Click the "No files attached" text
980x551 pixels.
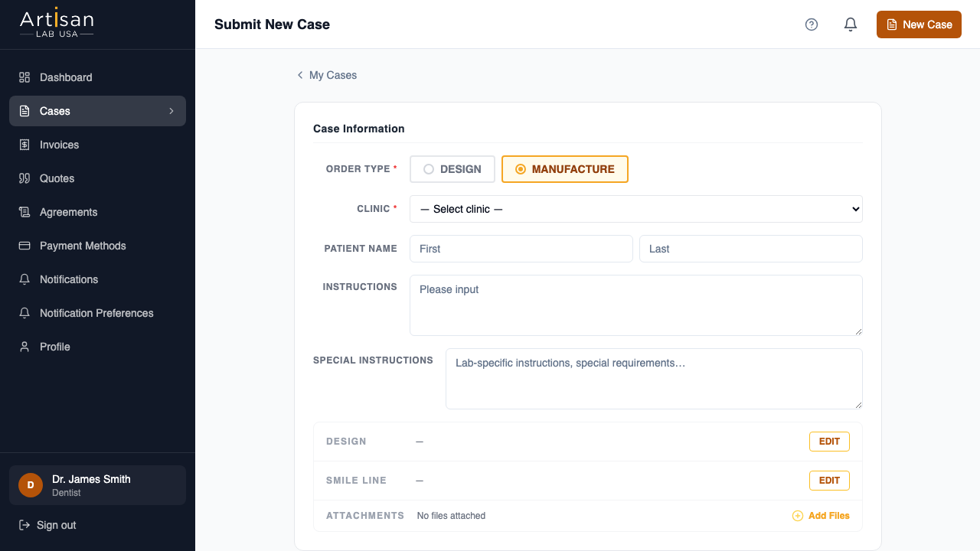(x=451, y=516)
